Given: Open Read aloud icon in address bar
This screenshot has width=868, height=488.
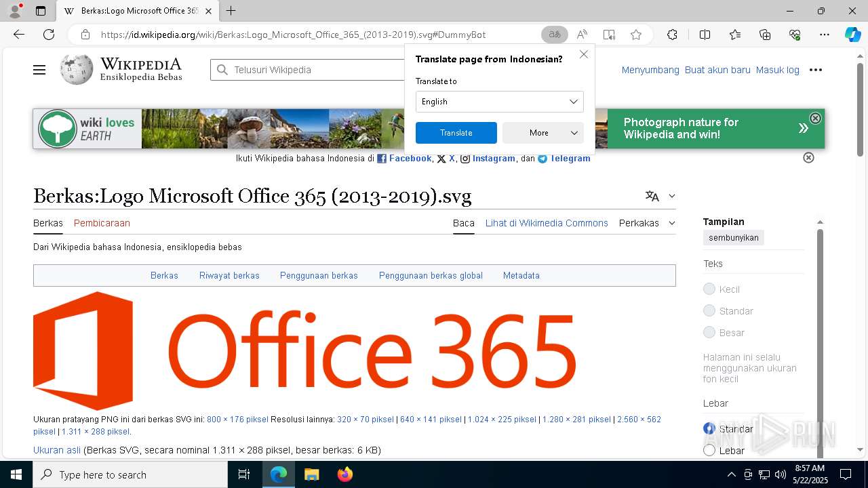Looking at the screenshot, I should pos(582,35).
